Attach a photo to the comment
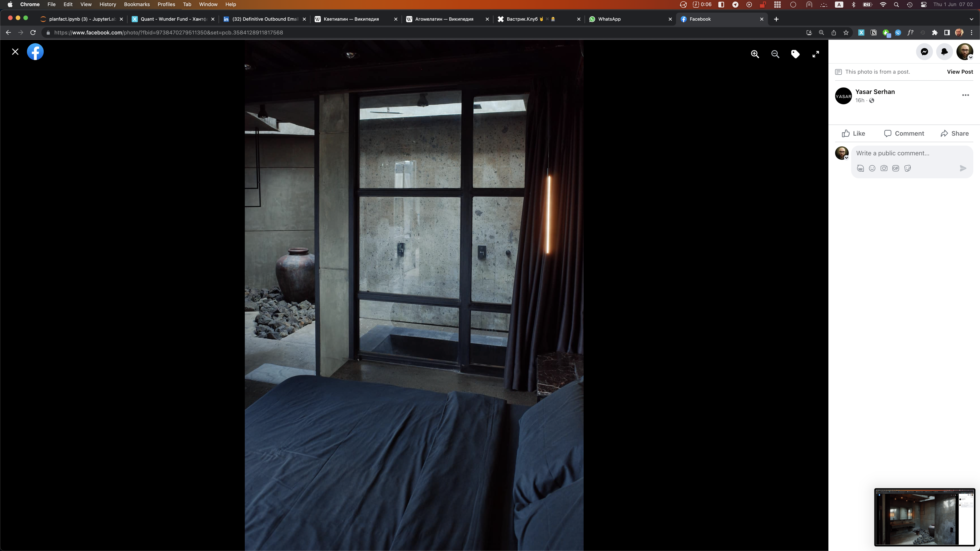Screen dimensions: 980x551 pos(884,168)
